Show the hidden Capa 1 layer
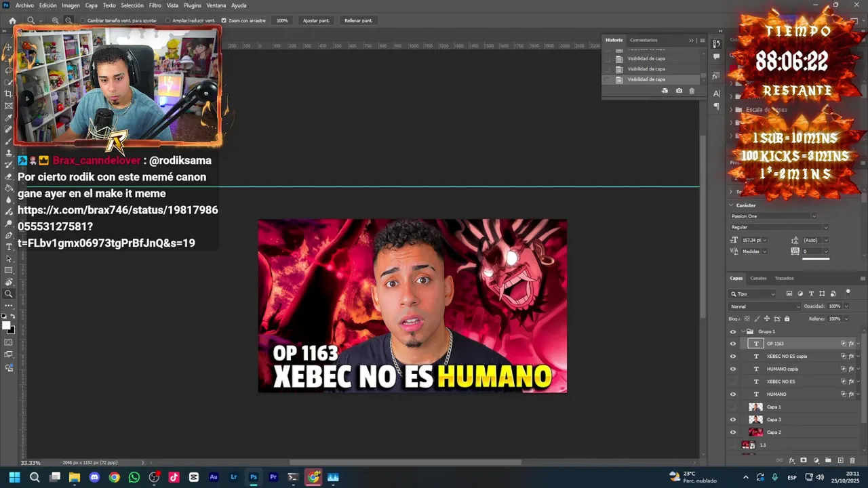The height and width of the screenshot is (488, 868). coord(732,407)
